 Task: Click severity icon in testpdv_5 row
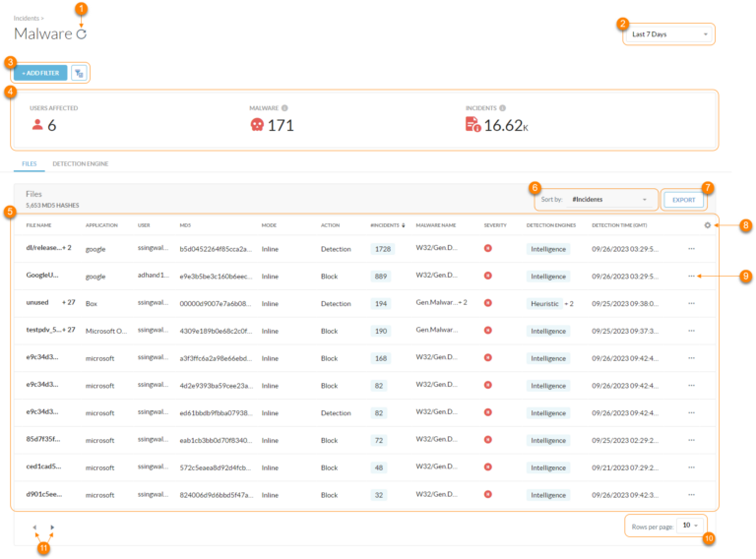(x=488, y=330)
